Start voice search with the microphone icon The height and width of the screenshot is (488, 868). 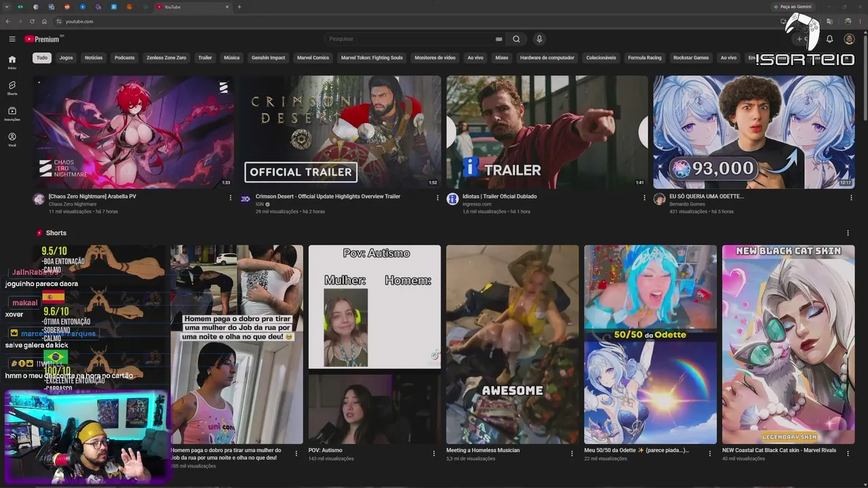(539, 39)
